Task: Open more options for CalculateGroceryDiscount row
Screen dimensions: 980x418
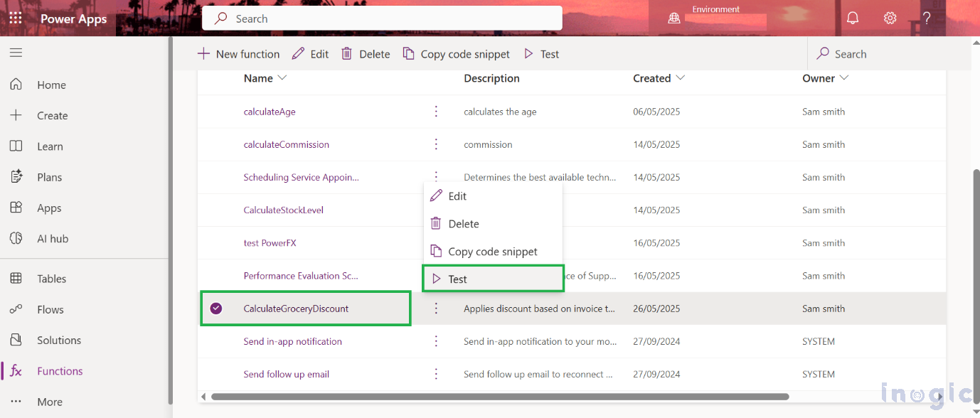Action: [436, 309]
